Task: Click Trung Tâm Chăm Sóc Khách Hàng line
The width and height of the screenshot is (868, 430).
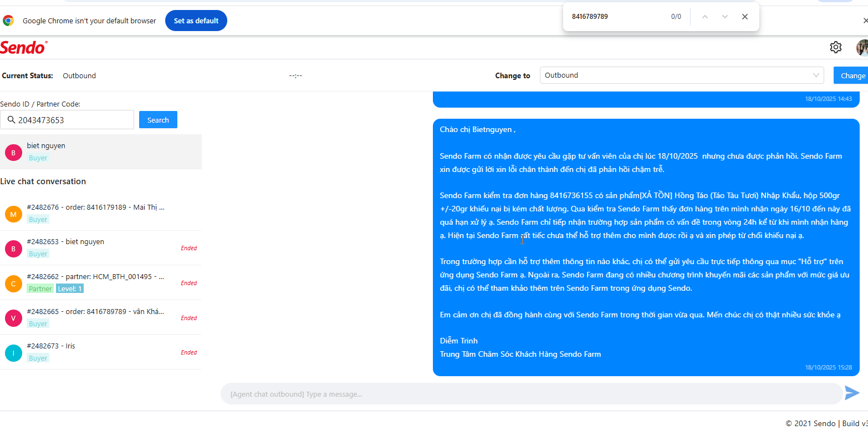Action: coord(520,354)
